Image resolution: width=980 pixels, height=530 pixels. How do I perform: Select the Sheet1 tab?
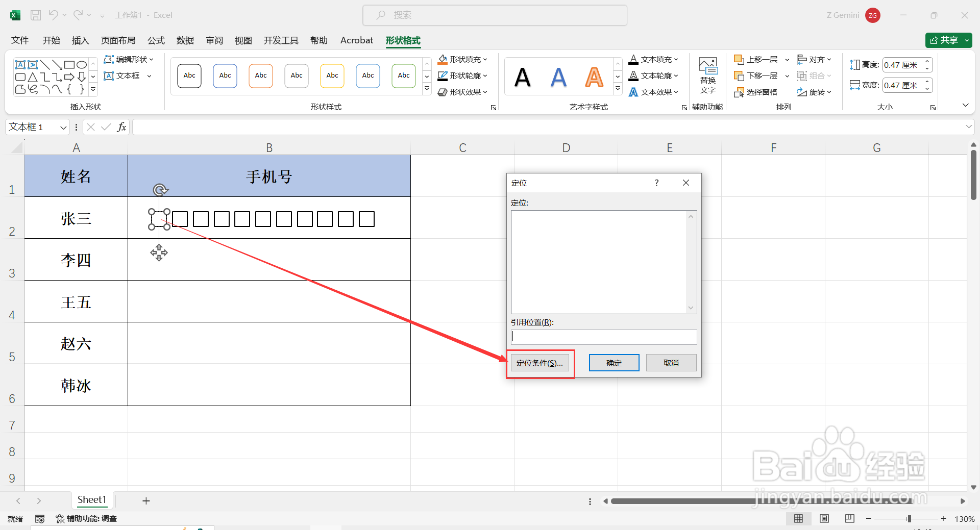(x=92, y=500)
